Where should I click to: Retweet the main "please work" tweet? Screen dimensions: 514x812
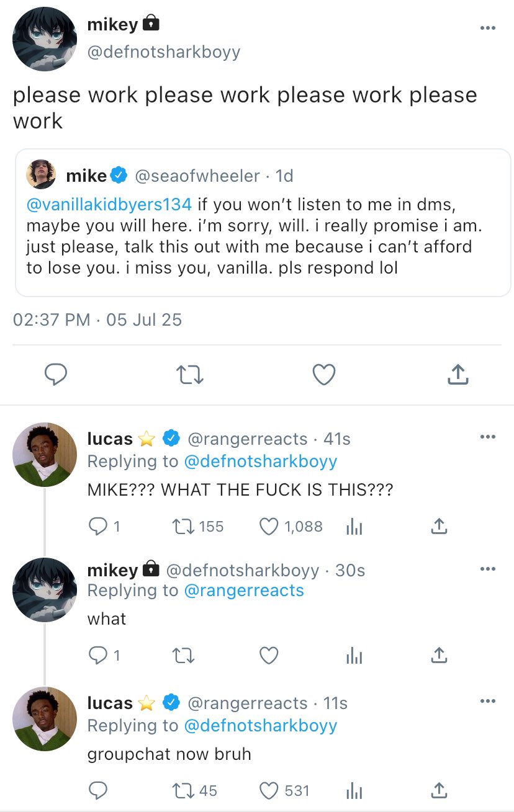[x=190, y=374]
